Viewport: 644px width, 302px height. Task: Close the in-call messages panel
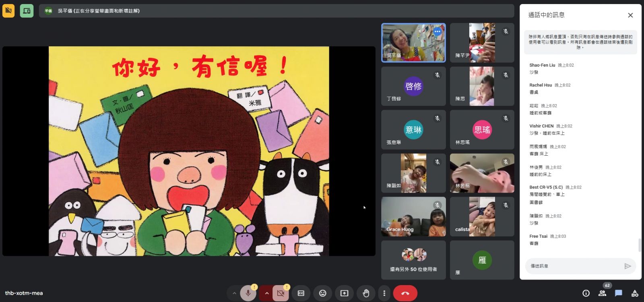click(x=630, y=15)
